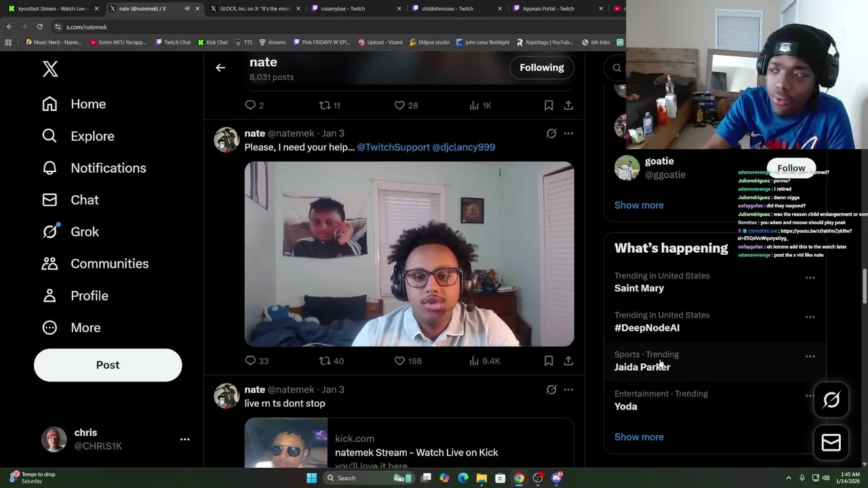Open the #DeepNodeAI trending topic
This screenshot has width=868, height=488.
(x=647, y=327)
